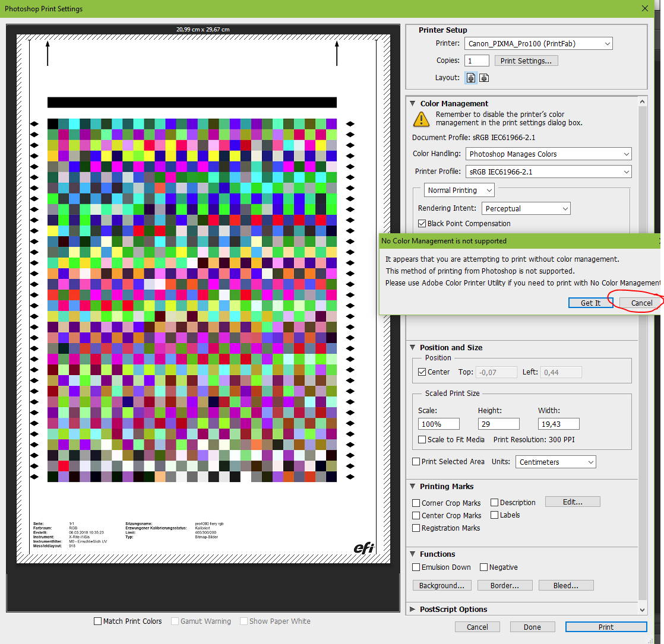Uncheck the Center position checkbox

(422, 372)
